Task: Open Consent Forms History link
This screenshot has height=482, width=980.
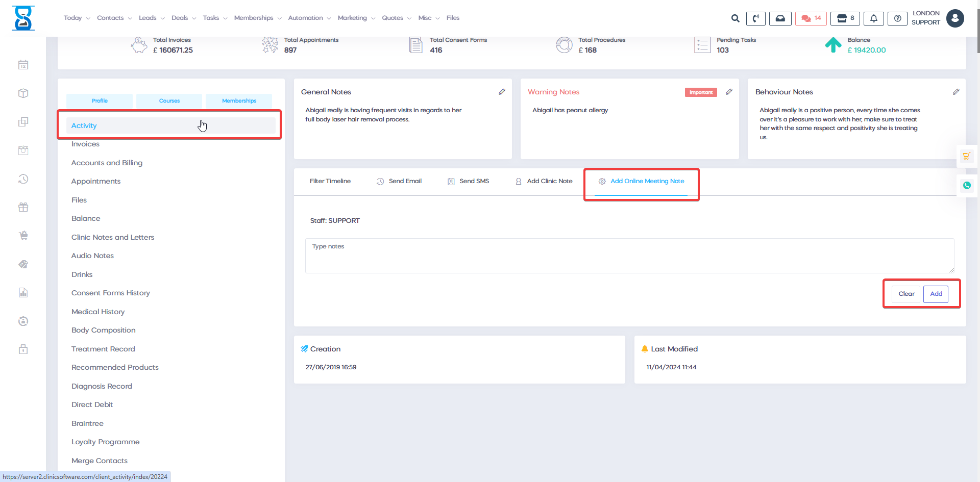Action: pos(111,293)
